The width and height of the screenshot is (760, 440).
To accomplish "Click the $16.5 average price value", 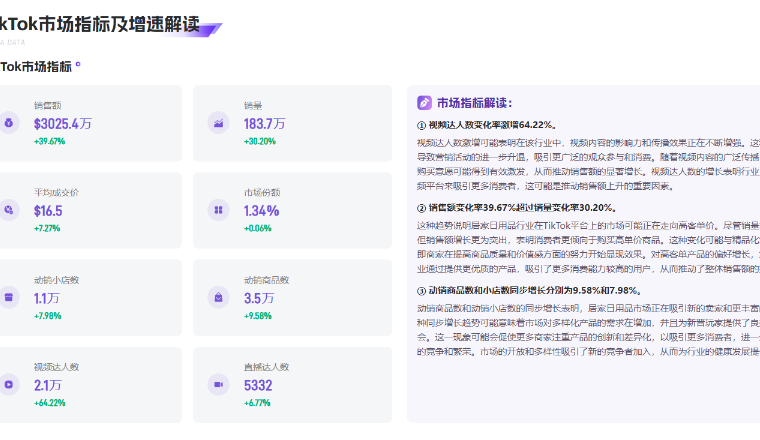I will 48,211.
